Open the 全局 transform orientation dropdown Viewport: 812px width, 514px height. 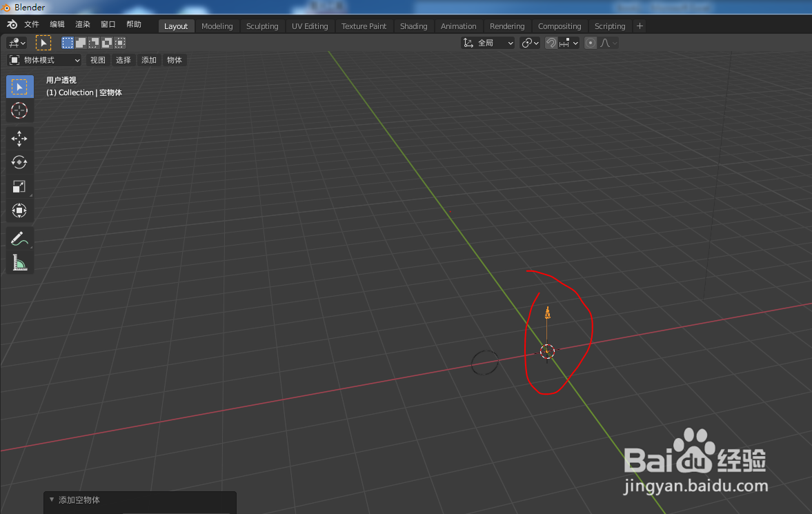click(488, 43)
